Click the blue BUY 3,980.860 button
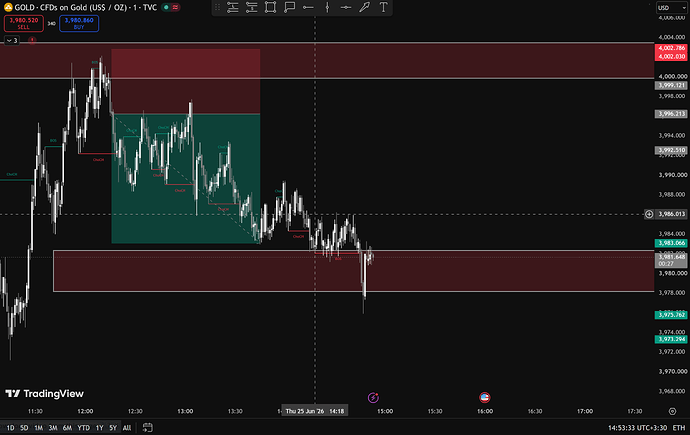This screenshot has width=690, height=435. coord(79,23)
